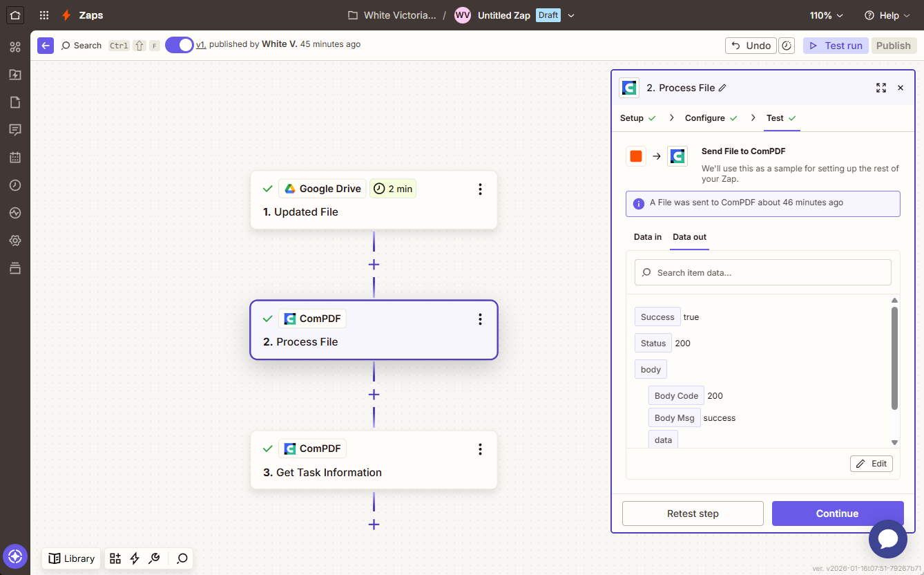Select the lightning bolt icon near Library
The height and width of the screenshot is (575, 924).
[x=135, y=558]
